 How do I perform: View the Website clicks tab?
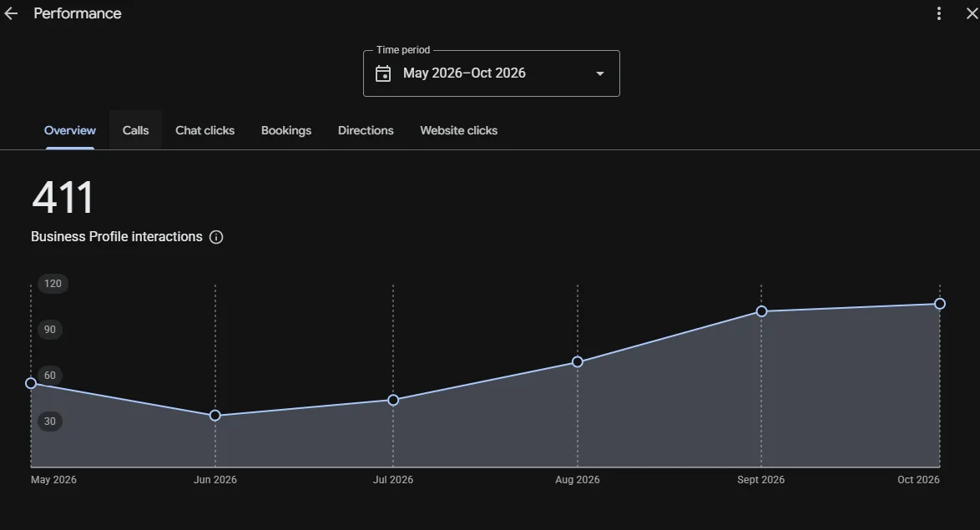coord(459,130)
